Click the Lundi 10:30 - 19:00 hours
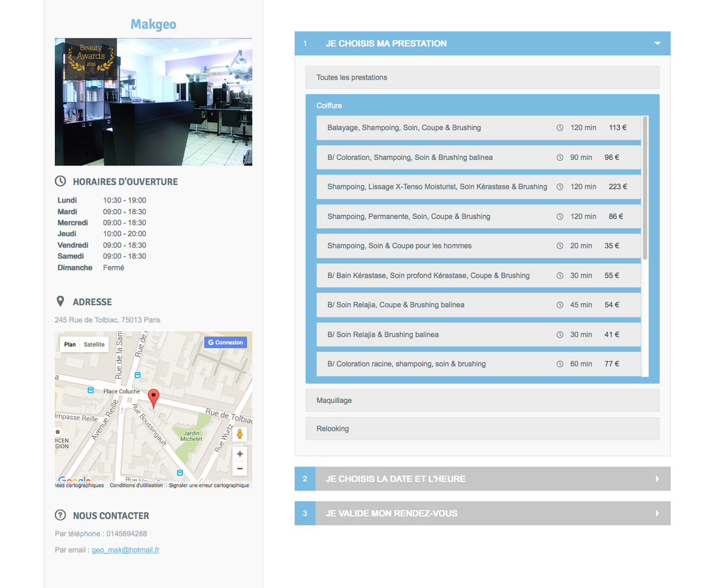 click(x=102, y=201)
